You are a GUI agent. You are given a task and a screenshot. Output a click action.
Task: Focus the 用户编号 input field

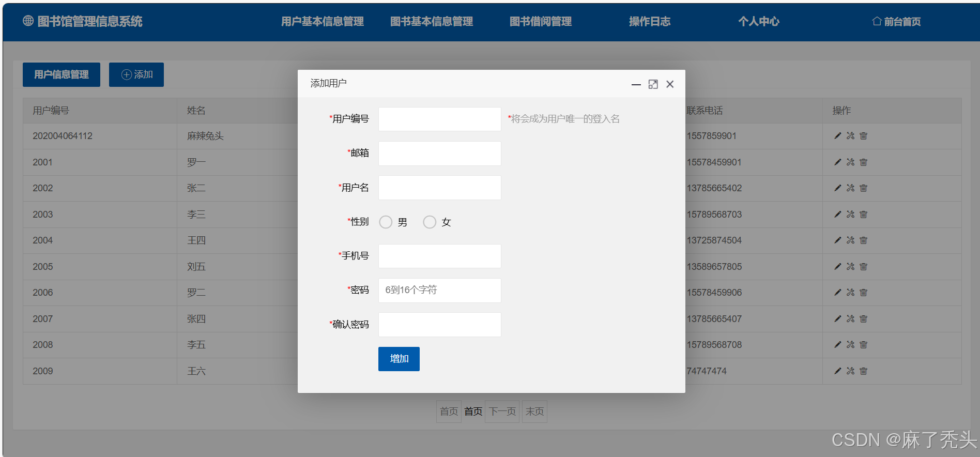(x=440, y=119)
